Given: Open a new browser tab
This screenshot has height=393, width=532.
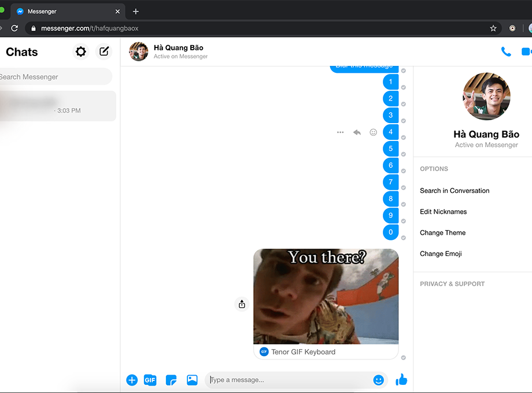Looking at the screenshot, I should pos(136,12).
